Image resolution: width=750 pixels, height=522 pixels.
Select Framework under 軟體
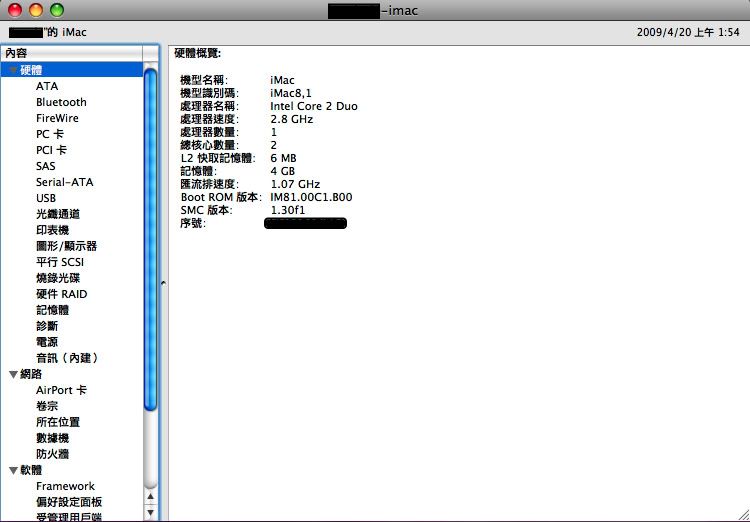click(x=66, y=486)
